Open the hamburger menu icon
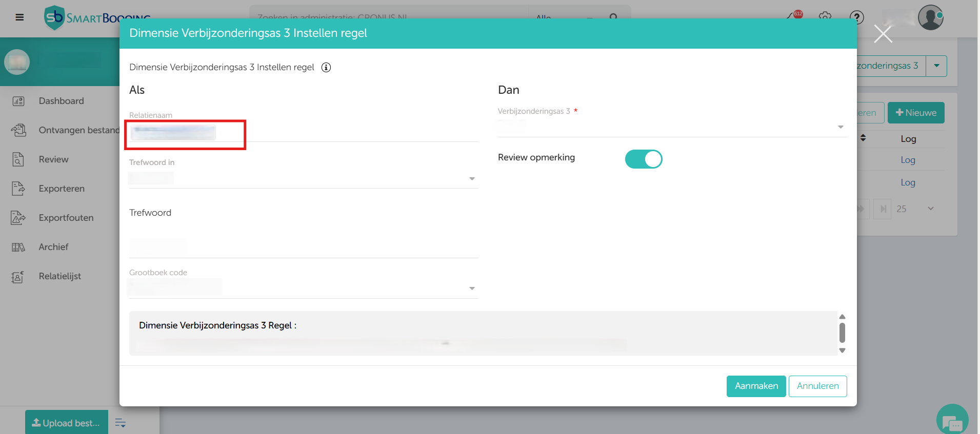This screenshot has width=980, height=434. pyautogui.click(x=19, y=17)
